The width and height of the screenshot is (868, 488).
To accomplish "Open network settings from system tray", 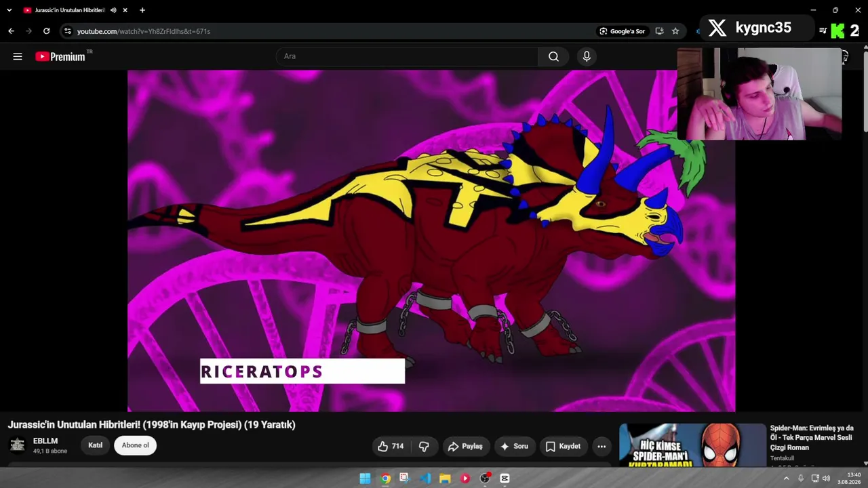I will 815,479.
